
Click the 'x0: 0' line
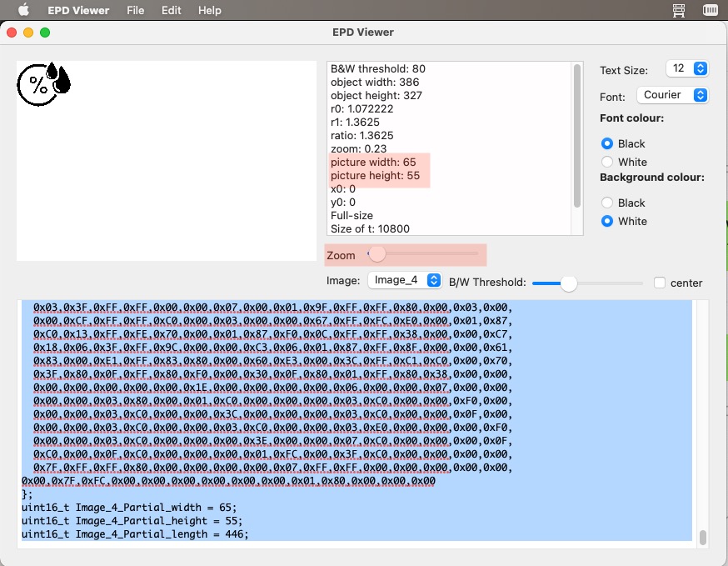pyautogui.click(x=342, y=189)
